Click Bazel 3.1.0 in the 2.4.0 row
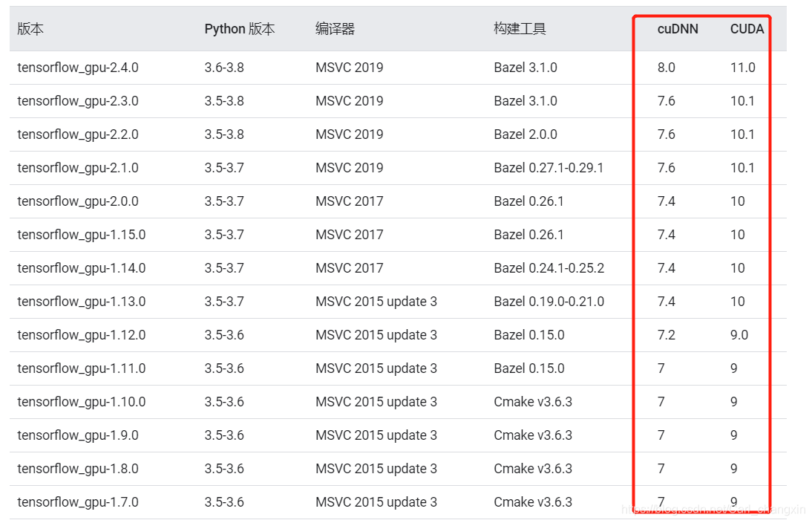812x523 pixels. tap(525, 68)
